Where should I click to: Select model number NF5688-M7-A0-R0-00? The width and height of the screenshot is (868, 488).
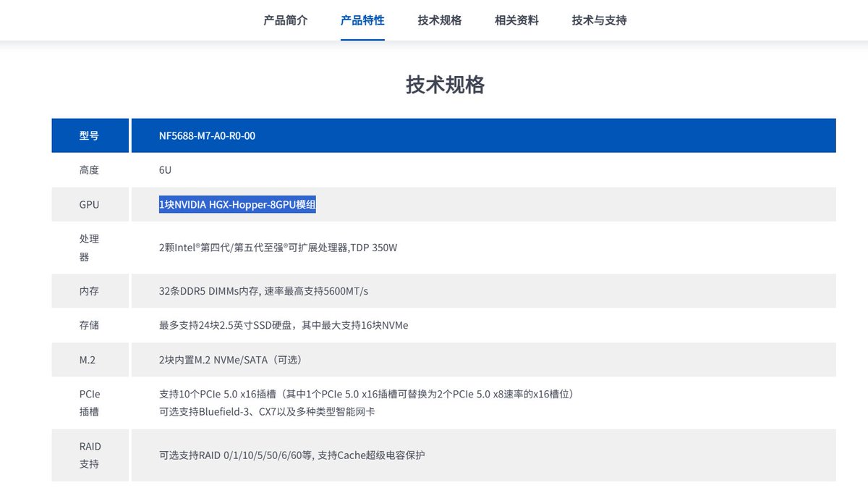207,135
